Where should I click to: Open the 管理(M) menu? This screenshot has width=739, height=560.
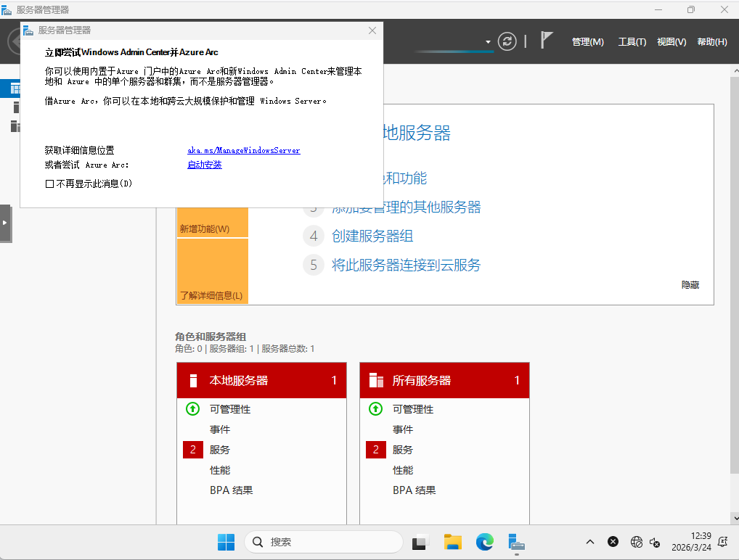(x=587, y=42)
